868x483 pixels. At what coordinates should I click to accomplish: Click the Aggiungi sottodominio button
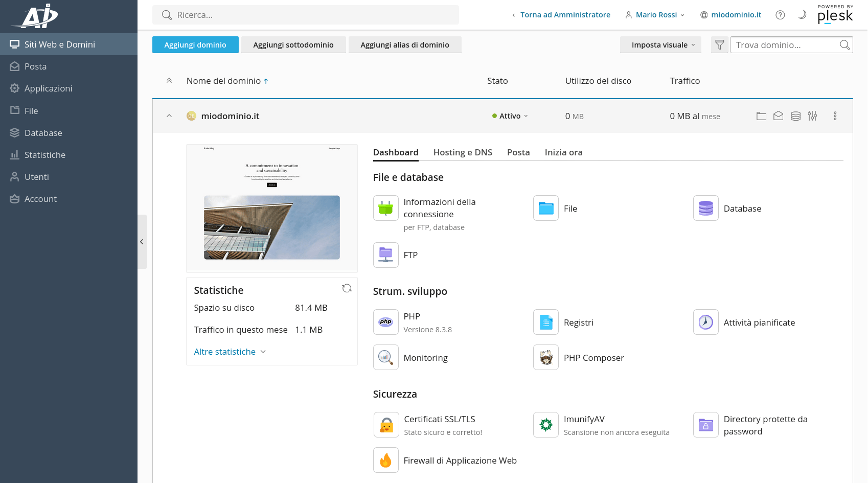coord(293,45)
